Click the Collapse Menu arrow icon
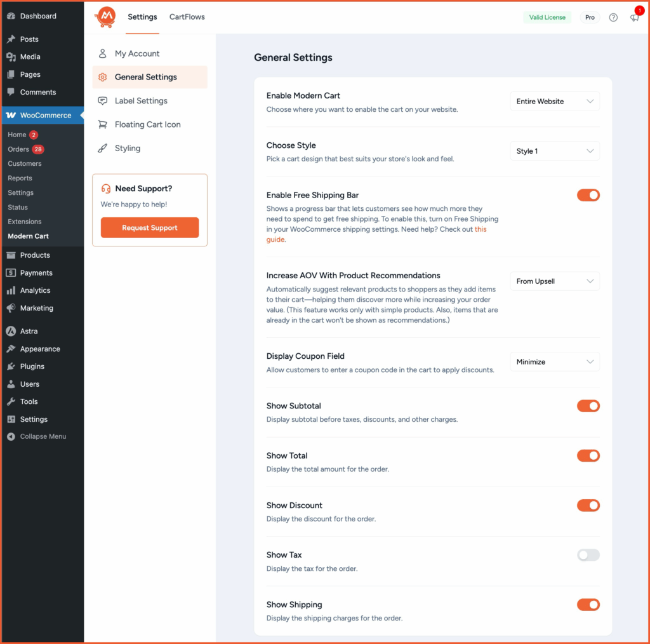 11,437
